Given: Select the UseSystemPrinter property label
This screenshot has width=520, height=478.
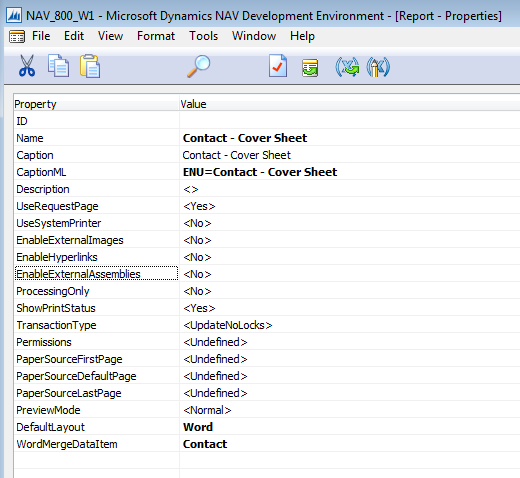Looking at the screenshot, I should tap(59, 223).
